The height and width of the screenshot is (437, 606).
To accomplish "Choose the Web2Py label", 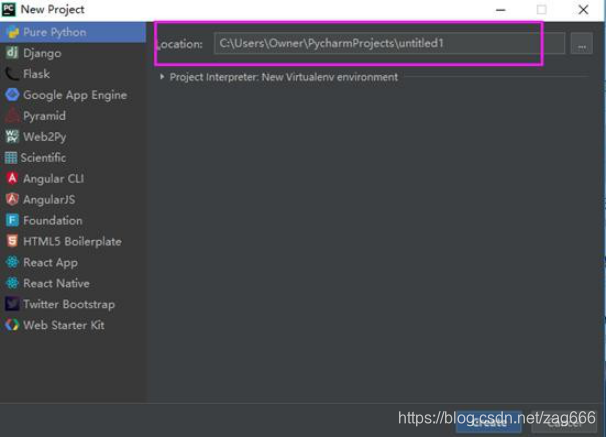I will click(44, 137).
